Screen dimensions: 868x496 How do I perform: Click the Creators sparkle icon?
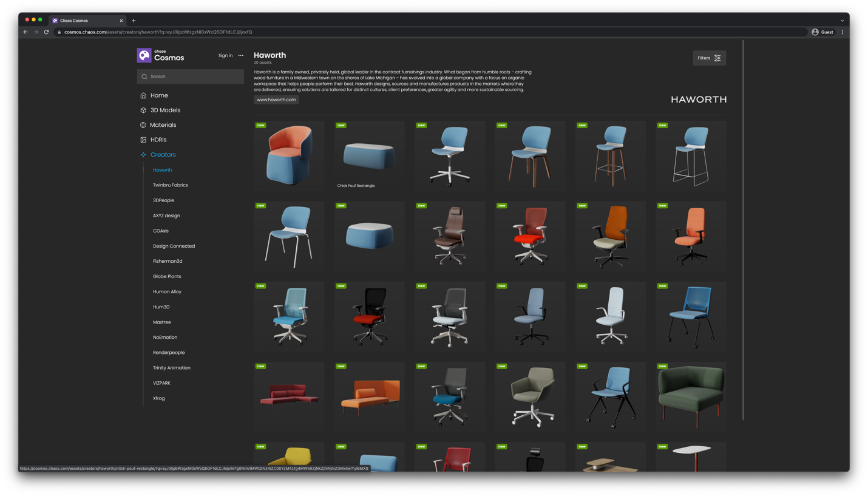click(x=143, y=155)
